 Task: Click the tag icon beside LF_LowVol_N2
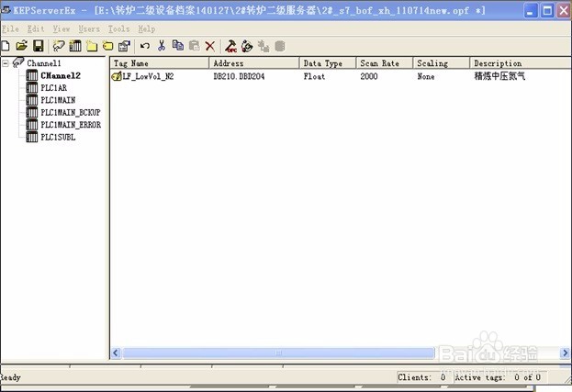click(x=117, y=76)
